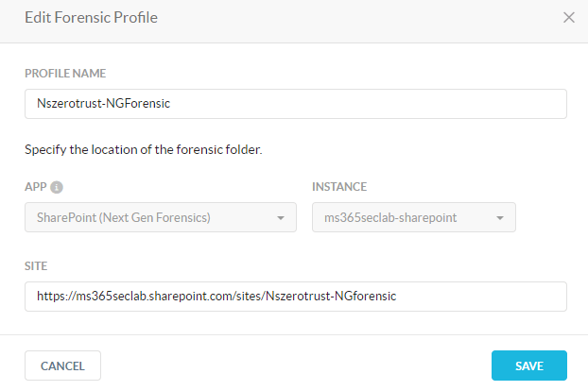
Task: Click the APP field label
Action: (x=36, y=186)
